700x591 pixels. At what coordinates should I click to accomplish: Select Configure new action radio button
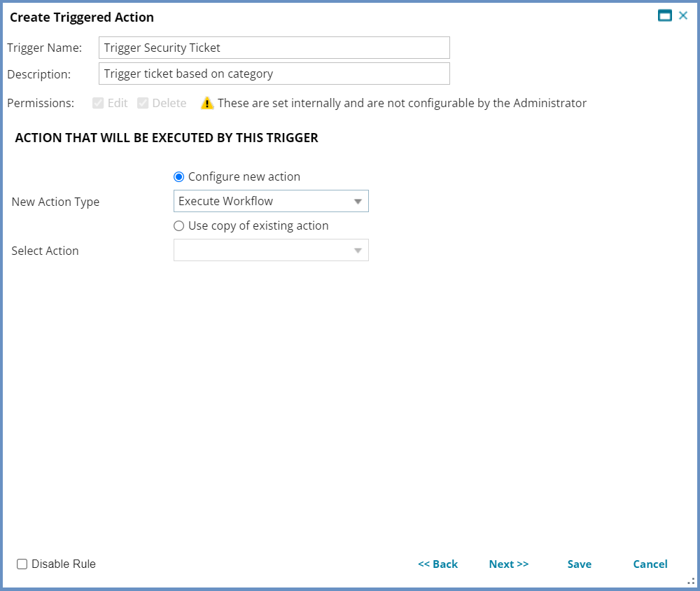178,177
